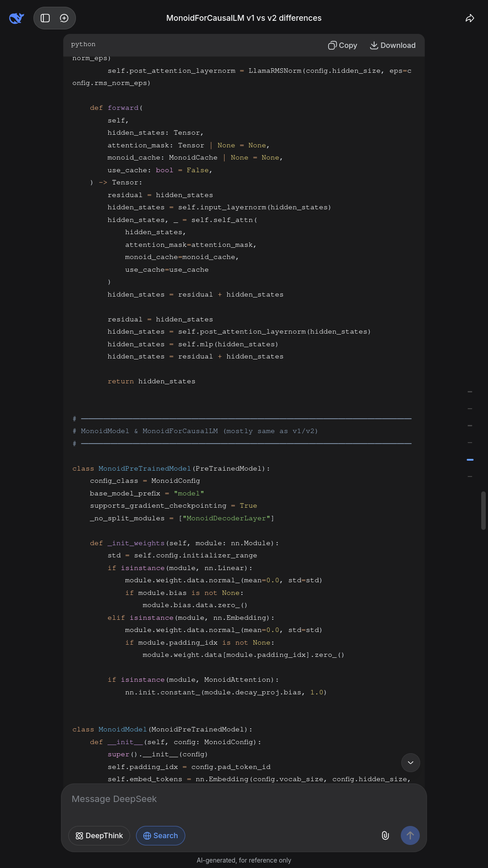Enable DeepThink mode
The height and width of the screenshot is (868, 488).
(x=99, y=835)
